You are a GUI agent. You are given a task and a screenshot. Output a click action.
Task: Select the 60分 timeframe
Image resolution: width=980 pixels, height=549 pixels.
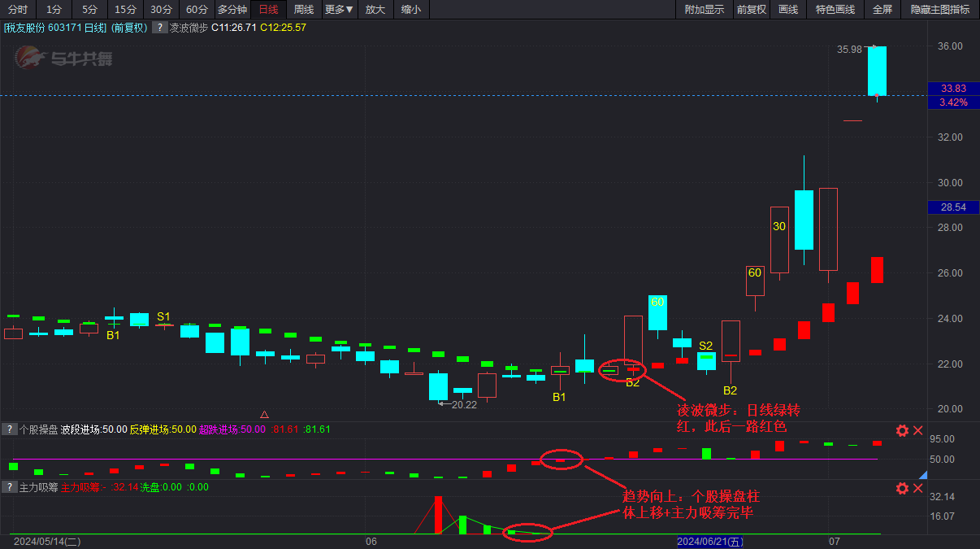click(x=197, y=10)
